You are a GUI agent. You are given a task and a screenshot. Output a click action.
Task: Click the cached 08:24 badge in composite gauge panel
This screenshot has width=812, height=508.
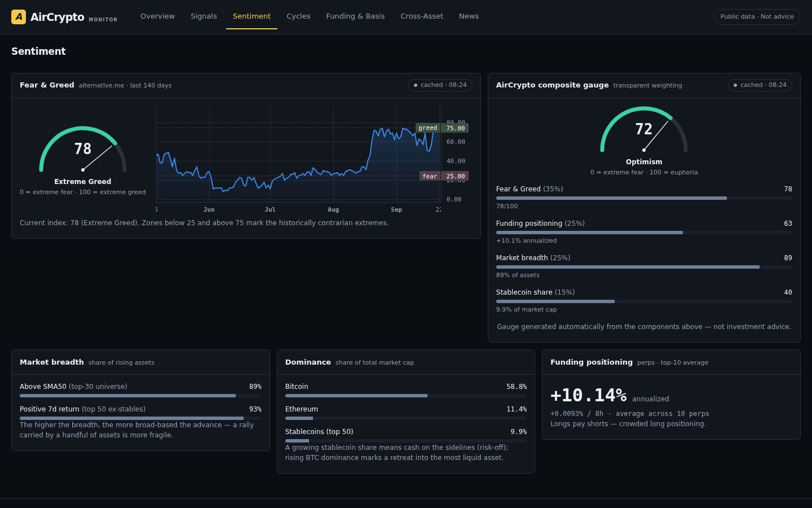[760, 85]
